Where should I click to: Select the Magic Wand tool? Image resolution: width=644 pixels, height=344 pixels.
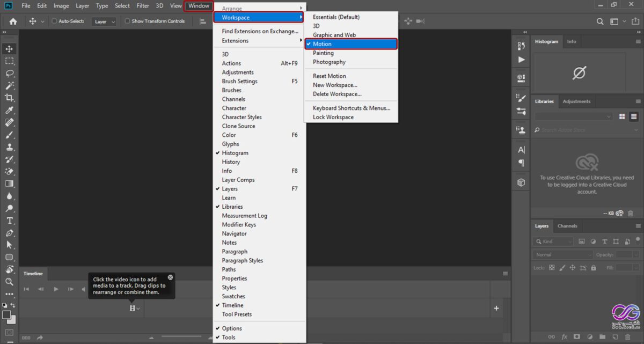9,86
